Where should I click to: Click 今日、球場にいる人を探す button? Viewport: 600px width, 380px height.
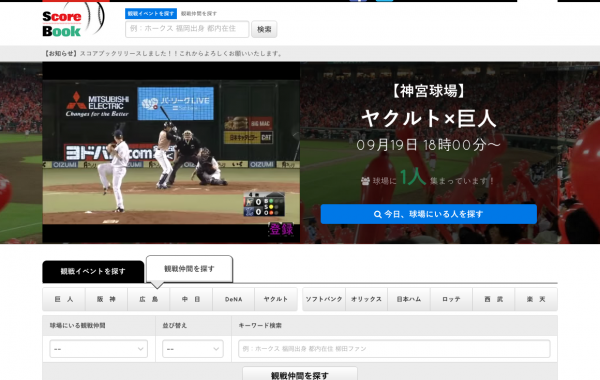click(429, 214)
